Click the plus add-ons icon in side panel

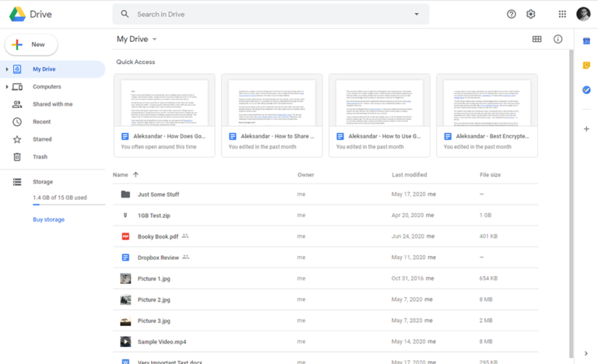click(586, 129)
